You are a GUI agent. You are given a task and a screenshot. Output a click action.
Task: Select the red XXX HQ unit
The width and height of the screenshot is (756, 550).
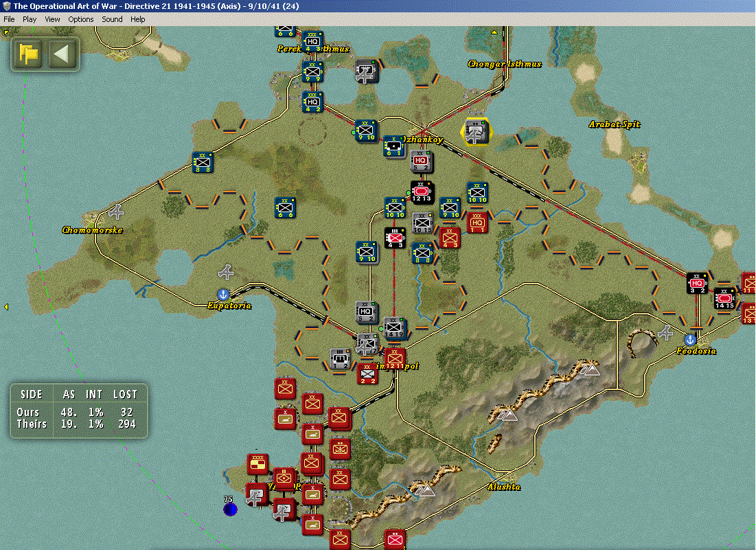click(x=477, y=222)
